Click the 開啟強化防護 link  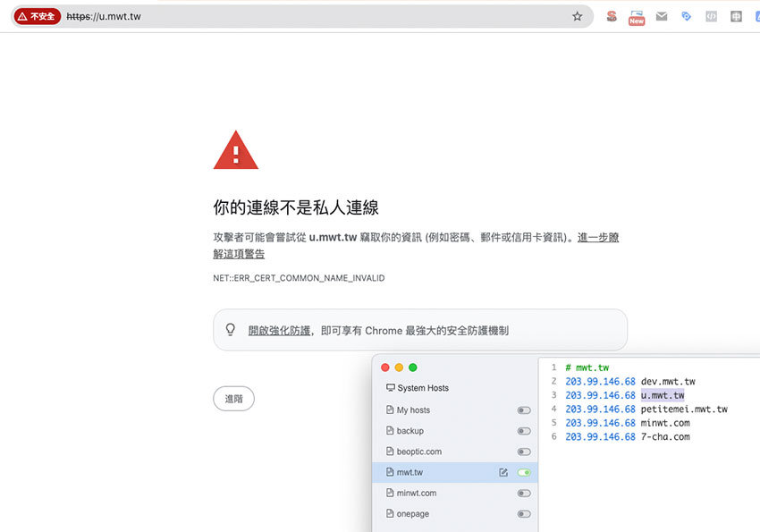click(279, 331)
